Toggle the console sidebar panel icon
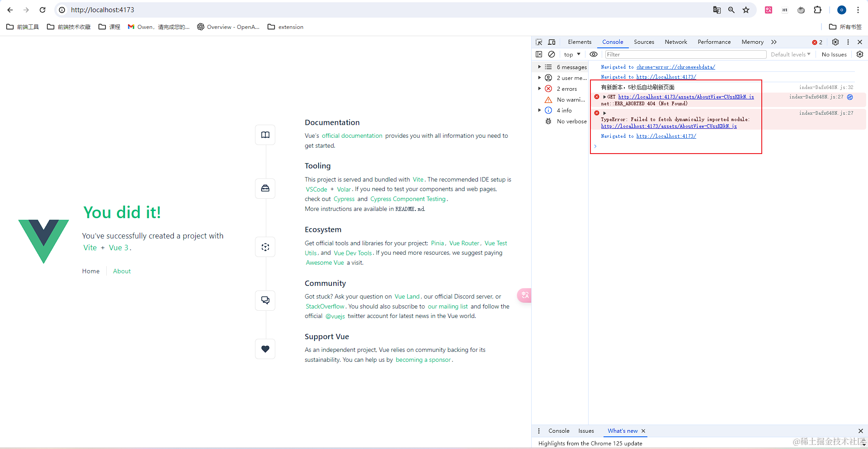The image size is (868, 449). [539, 54]
